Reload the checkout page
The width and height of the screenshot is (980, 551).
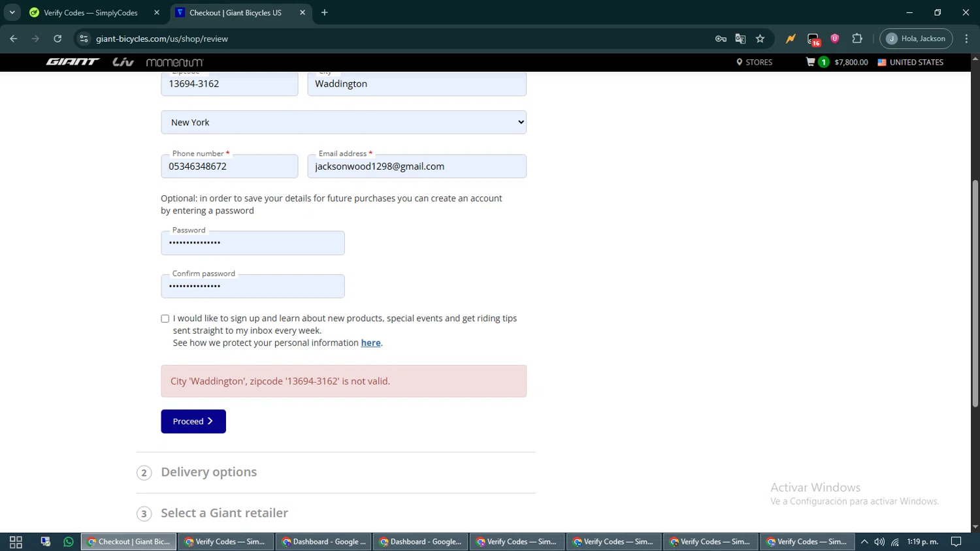click(x=57, y=39)
